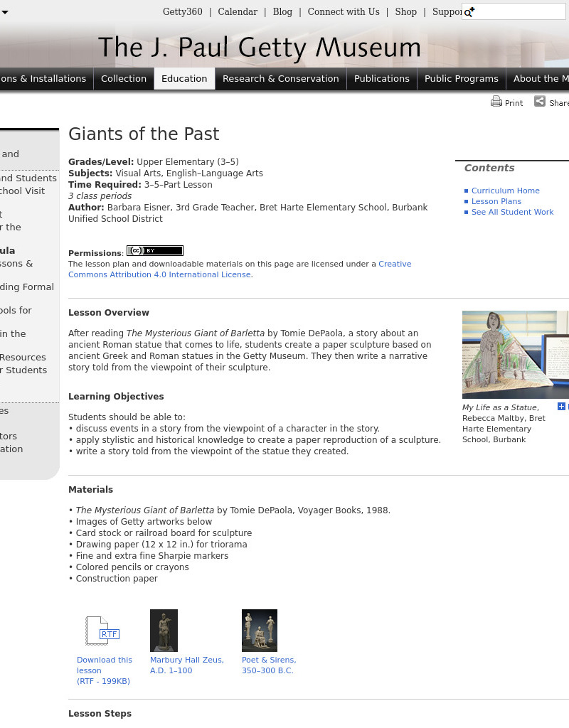This screenshot has width=569, height=728.
Task: Open the Publications section
Action: pyautogui.click(x=381, y=78)
